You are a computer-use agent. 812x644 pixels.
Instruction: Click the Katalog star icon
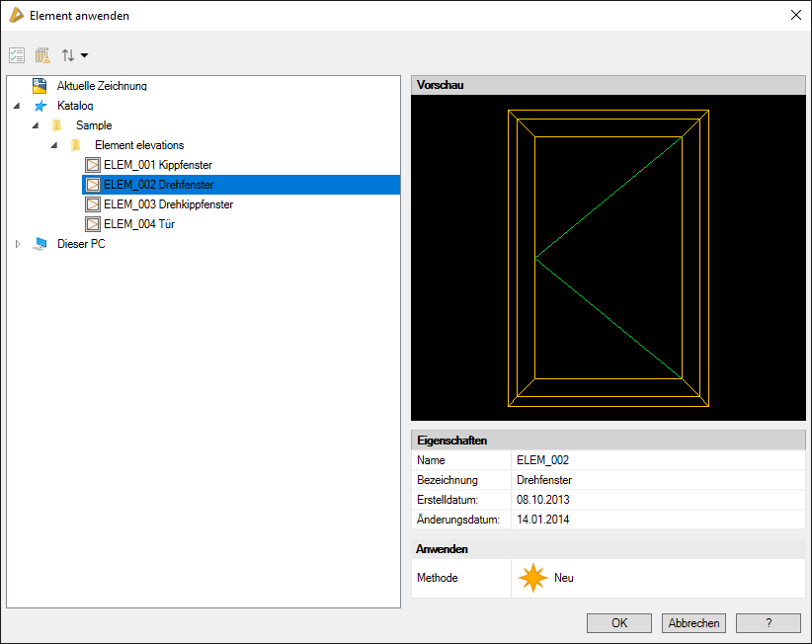click(41, 106)
